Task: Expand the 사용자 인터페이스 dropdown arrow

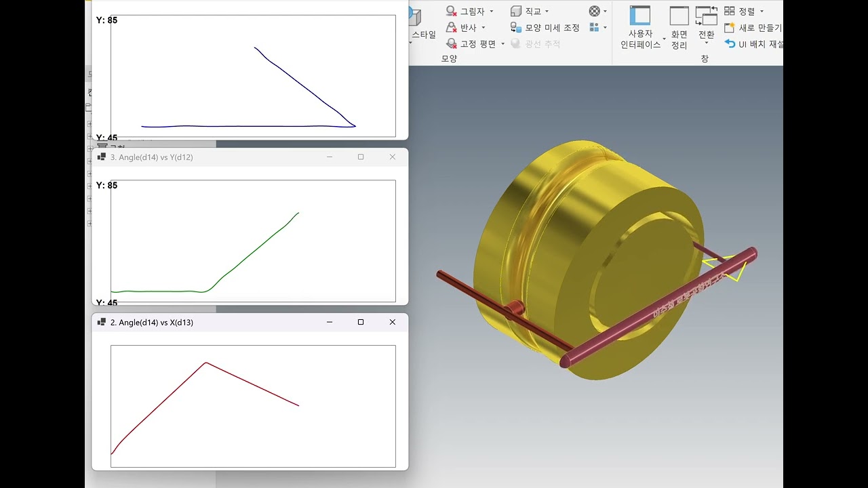Action: 664,40
